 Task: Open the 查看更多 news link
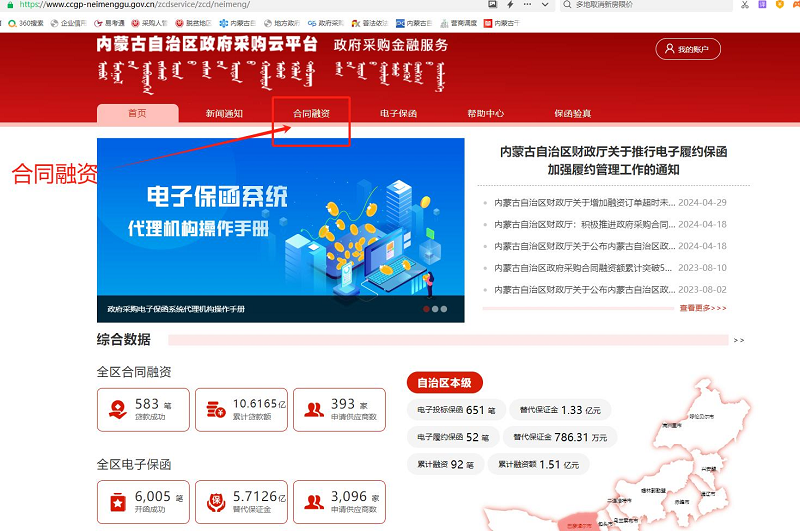click(703, 308)
